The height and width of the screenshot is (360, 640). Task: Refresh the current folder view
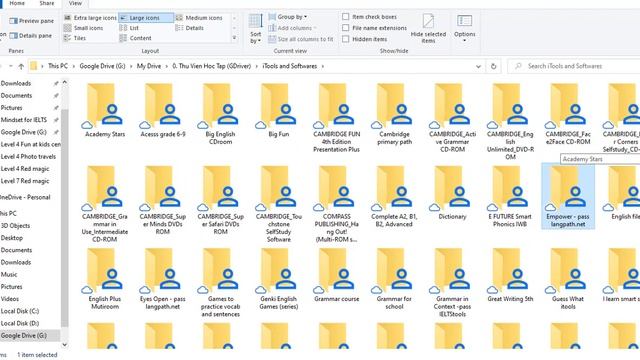pos(493,66)
